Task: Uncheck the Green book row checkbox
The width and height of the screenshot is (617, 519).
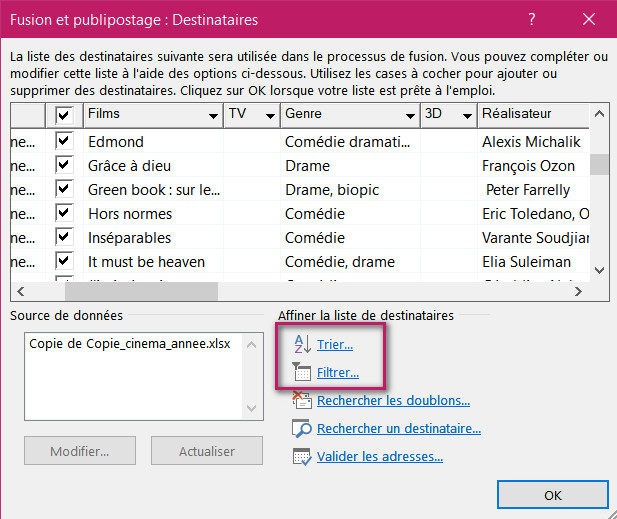Action: click(64, 189)
